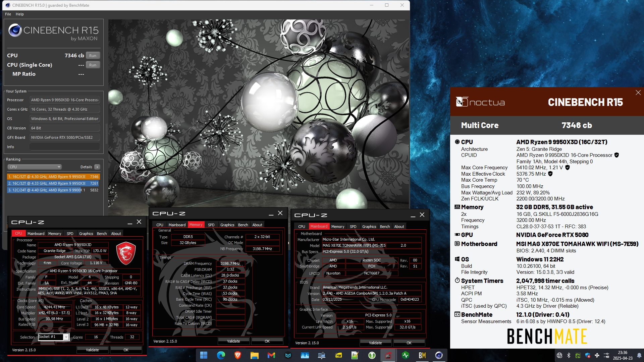Open Brave browser from taskbar
Screen dimensions: 644x362
coord(237,355)
